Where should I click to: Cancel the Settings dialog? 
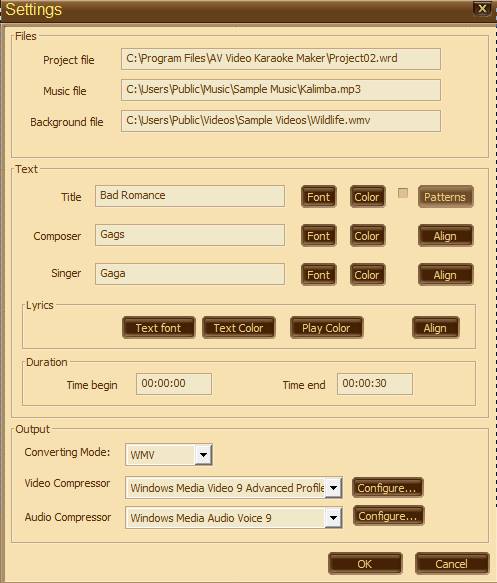[452, 564]
